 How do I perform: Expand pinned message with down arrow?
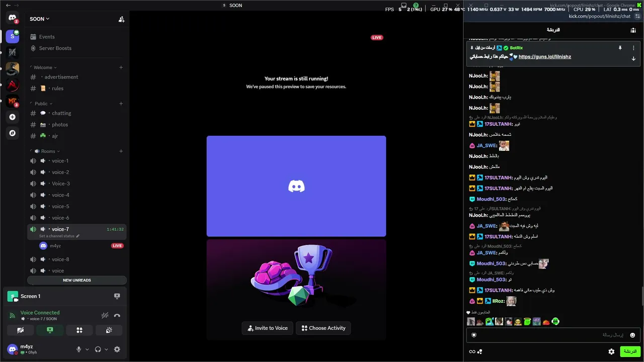click(633, 59)
